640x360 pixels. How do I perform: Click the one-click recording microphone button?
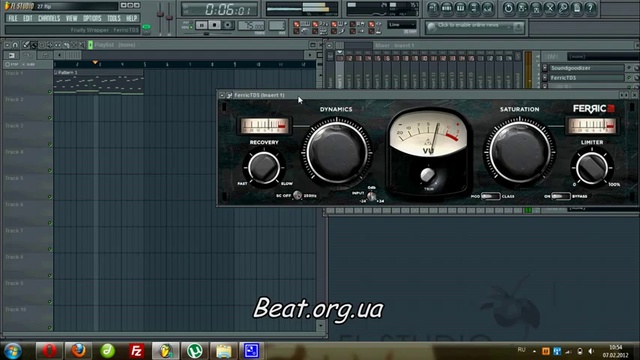[563, 8]
